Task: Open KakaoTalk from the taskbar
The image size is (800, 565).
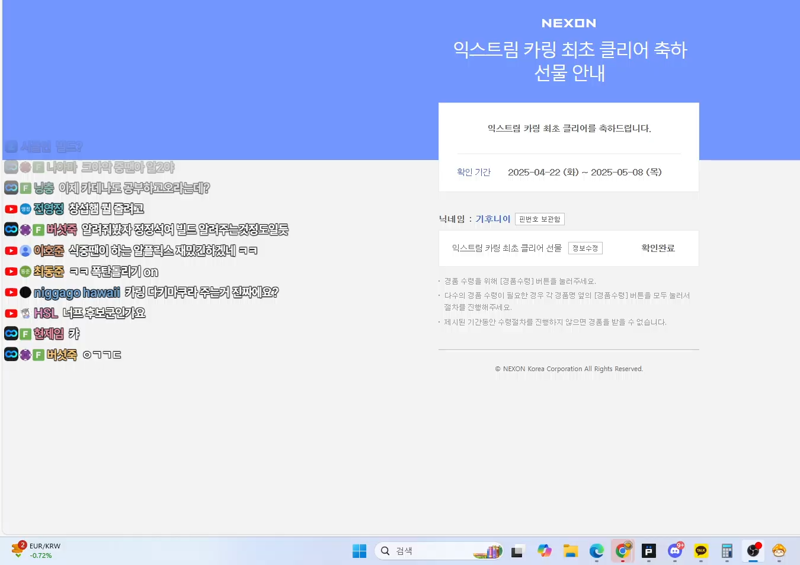Action: 701,551
